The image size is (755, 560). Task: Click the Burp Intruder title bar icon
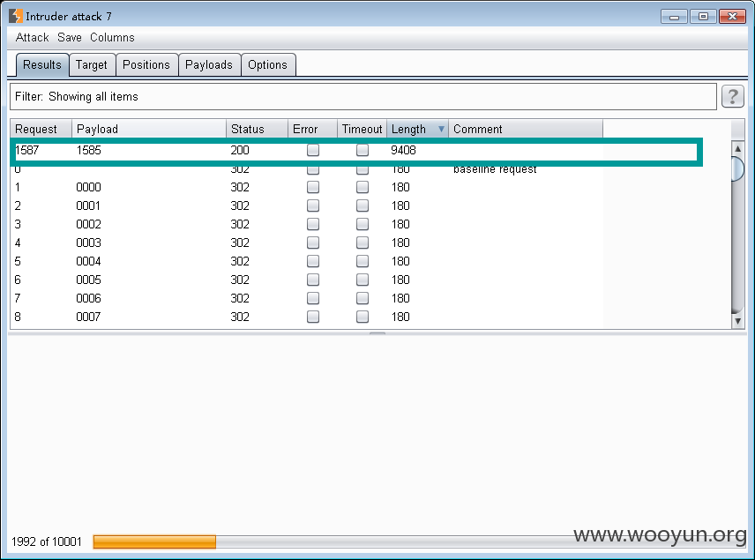[x=16, y=16]
